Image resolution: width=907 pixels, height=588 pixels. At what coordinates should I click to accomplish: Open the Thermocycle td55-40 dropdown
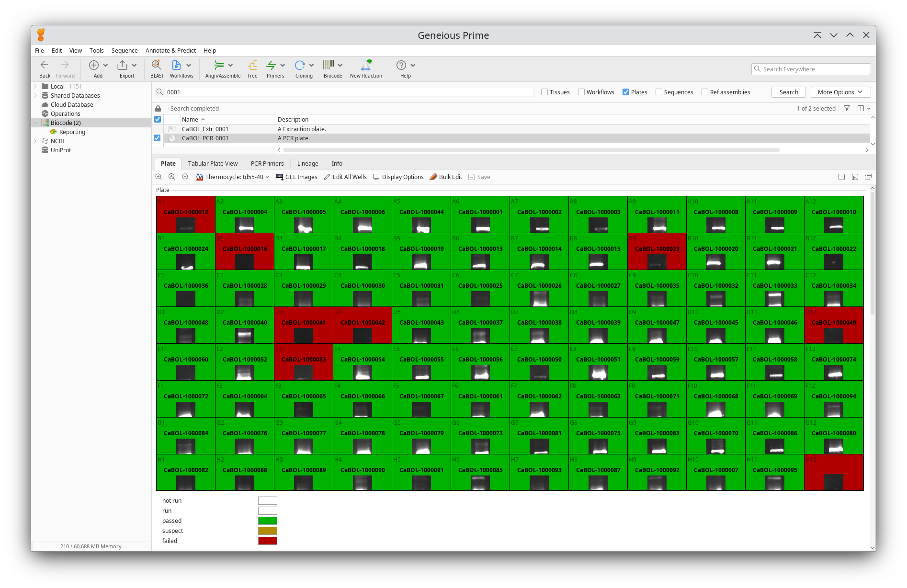click(x=233, y=177)
